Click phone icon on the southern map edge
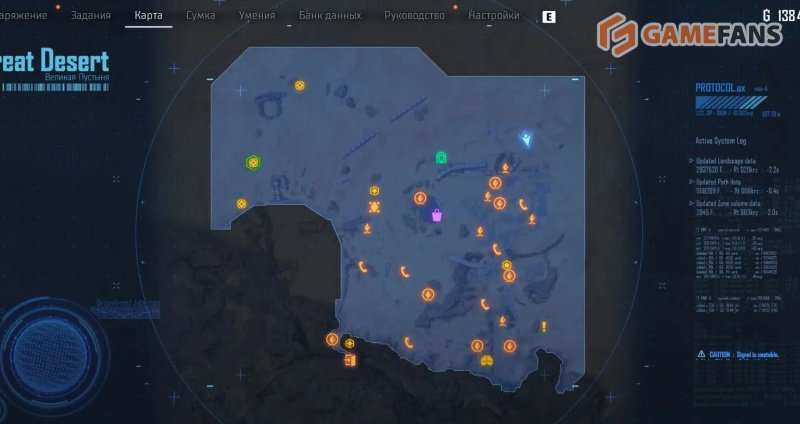This screenshot has width=800, height=424. tap(409, 342)
